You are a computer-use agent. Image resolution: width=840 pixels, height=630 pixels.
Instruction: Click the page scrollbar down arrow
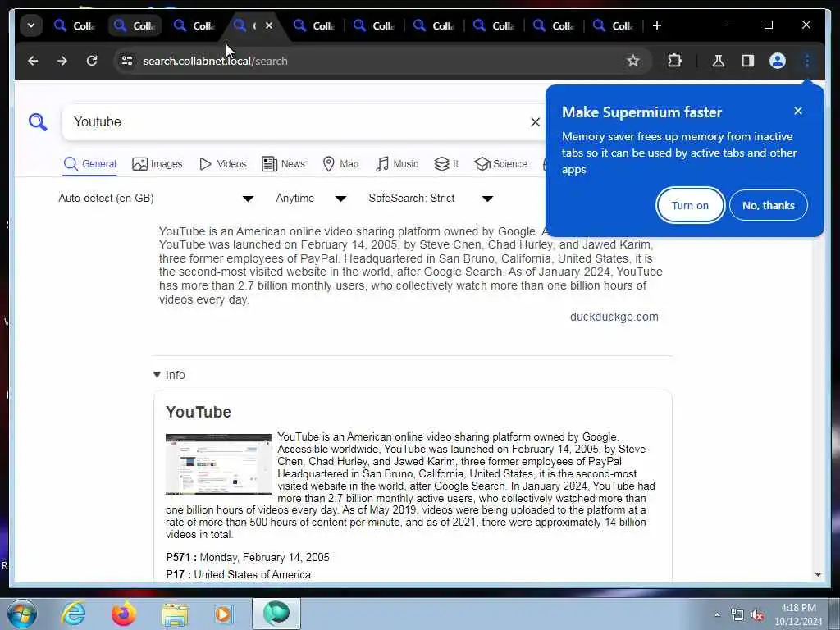[818, 575]
